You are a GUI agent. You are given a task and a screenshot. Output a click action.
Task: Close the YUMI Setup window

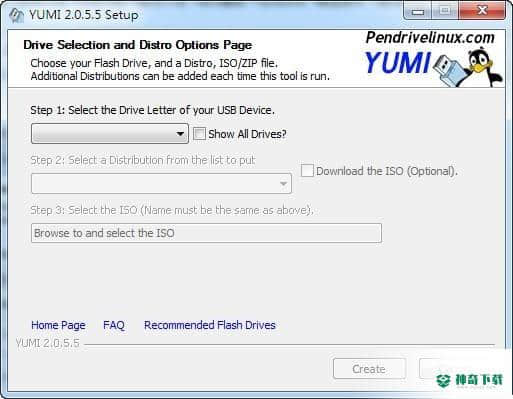click(482, 12)
